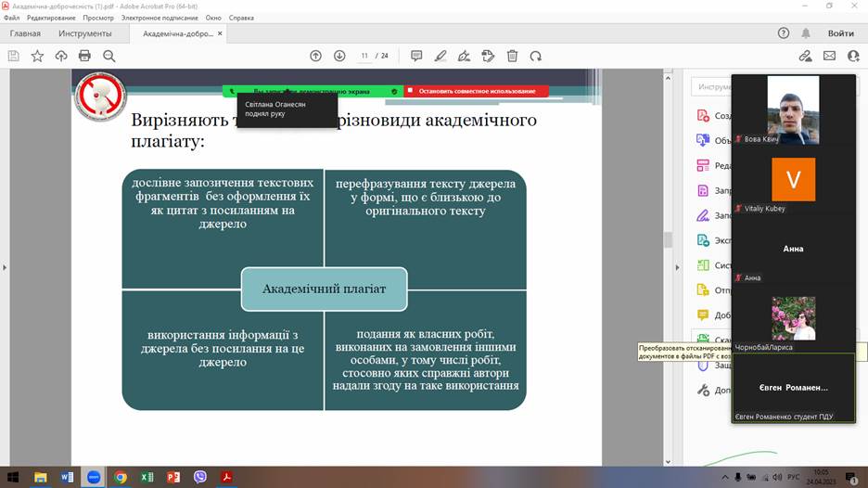The width and height of the screenshot is (868, 488).
Task: Click the Войти sign-in button
Action: coord(840,33)
